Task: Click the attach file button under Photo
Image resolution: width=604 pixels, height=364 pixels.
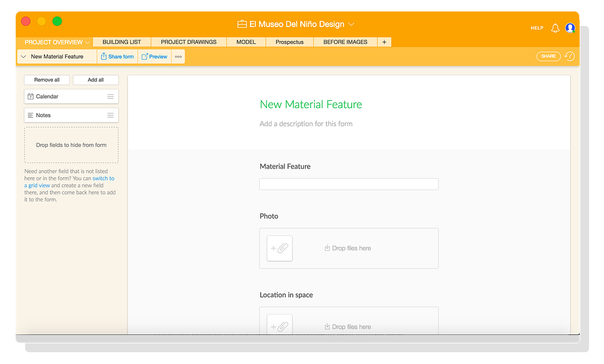Action: pos(280,248)
